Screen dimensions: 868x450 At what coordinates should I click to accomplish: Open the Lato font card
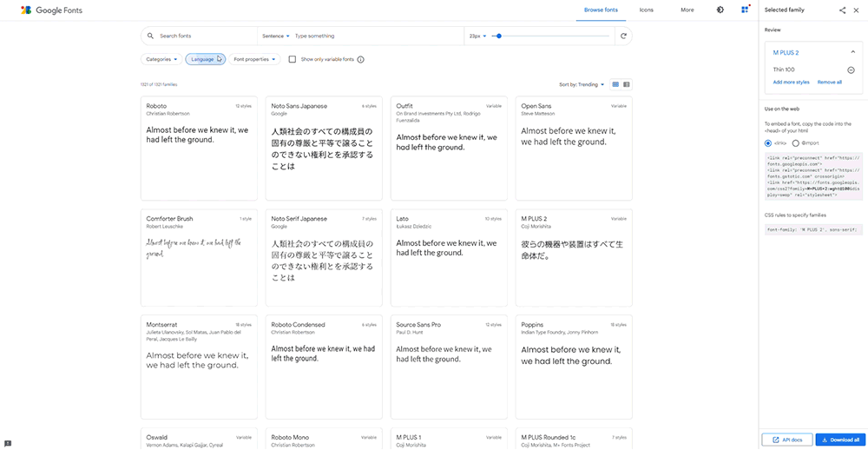coord(449,258)
